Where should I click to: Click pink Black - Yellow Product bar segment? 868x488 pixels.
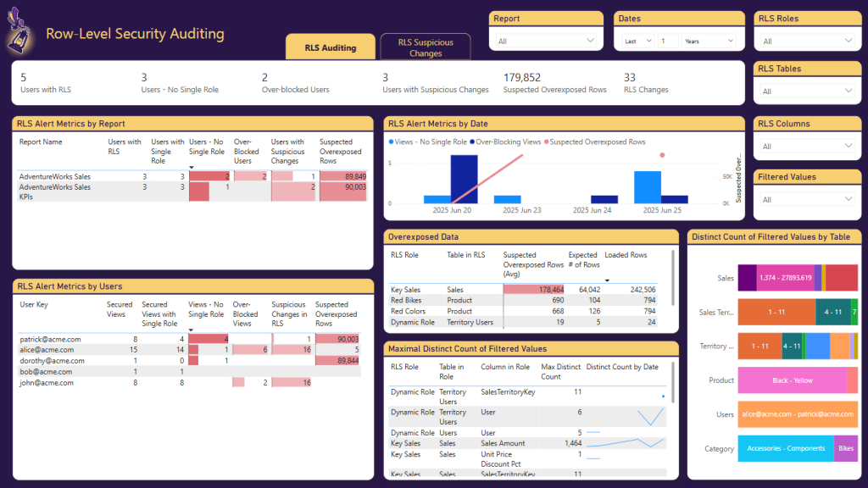(x=792, y=380)
